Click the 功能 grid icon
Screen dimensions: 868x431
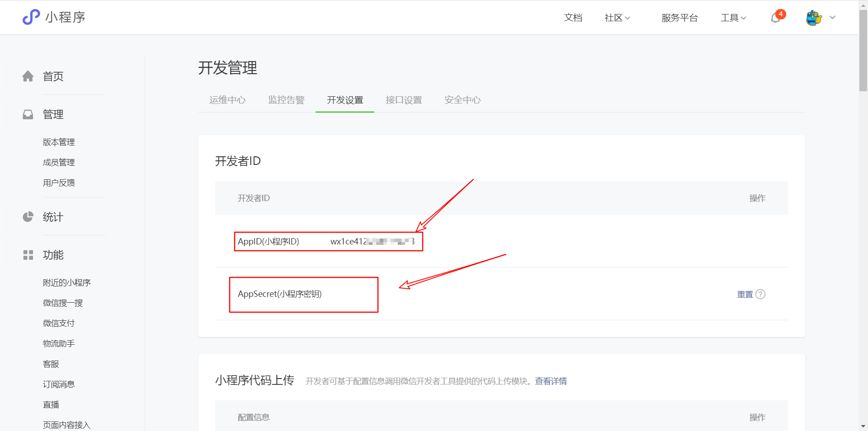tap(28, 255)
